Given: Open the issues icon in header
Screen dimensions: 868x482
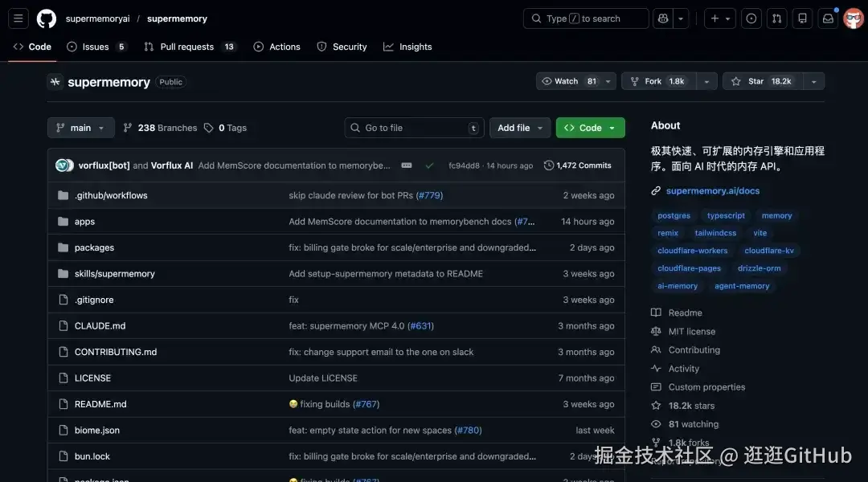Looking at the screenshot, I should (x=751, y=18).
